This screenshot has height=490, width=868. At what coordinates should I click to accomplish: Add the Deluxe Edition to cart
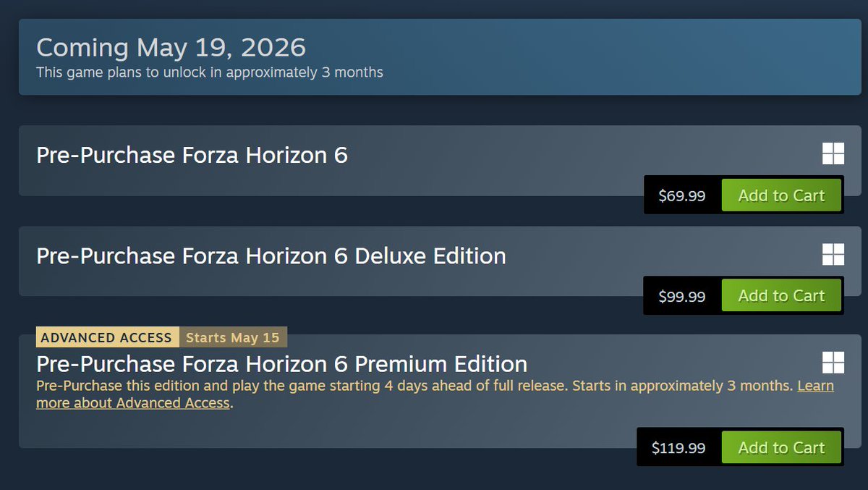coord(781,295)
